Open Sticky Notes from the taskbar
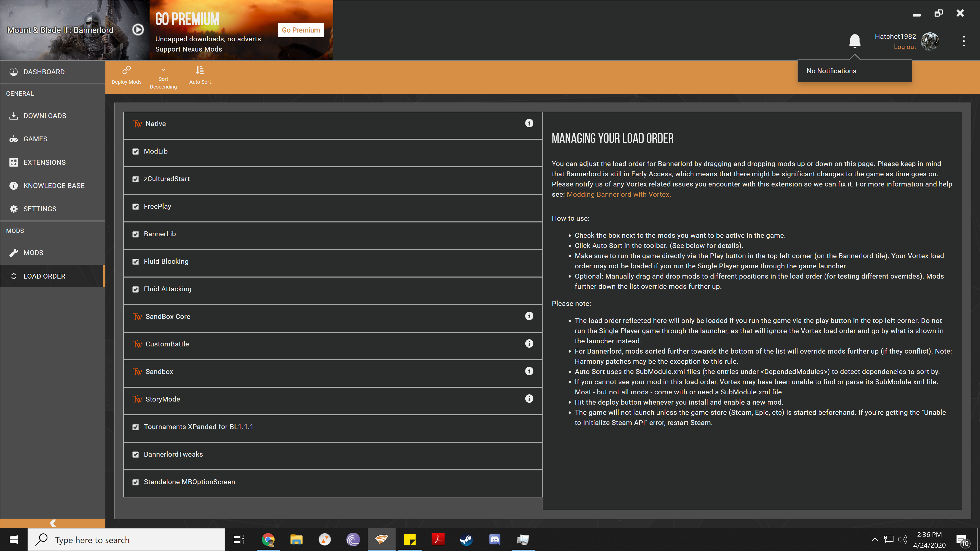Viewport: 980px width, 551px height. point(410,540)
